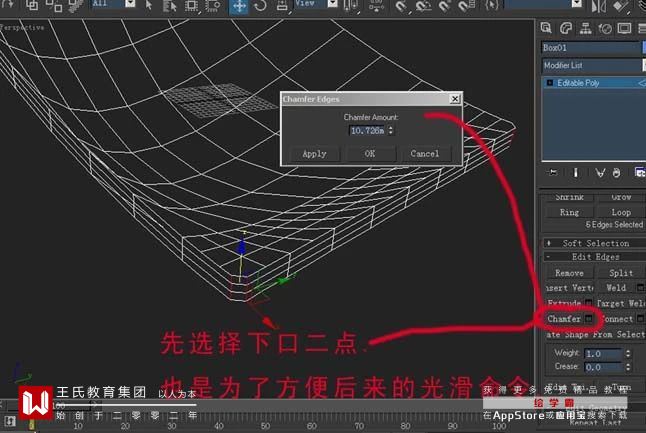Select the Rotate tool
The height and width of the screenshot is (433, 646).
pos(260,6)
